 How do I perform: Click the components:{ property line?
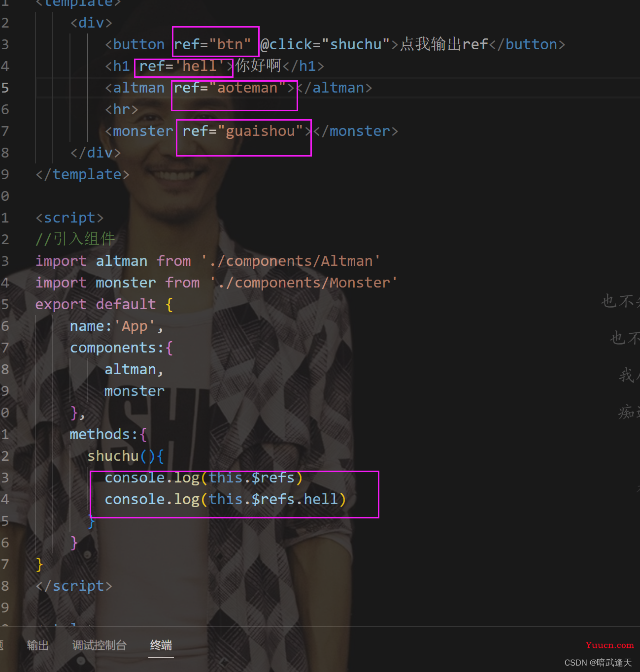tap(121, 348)
